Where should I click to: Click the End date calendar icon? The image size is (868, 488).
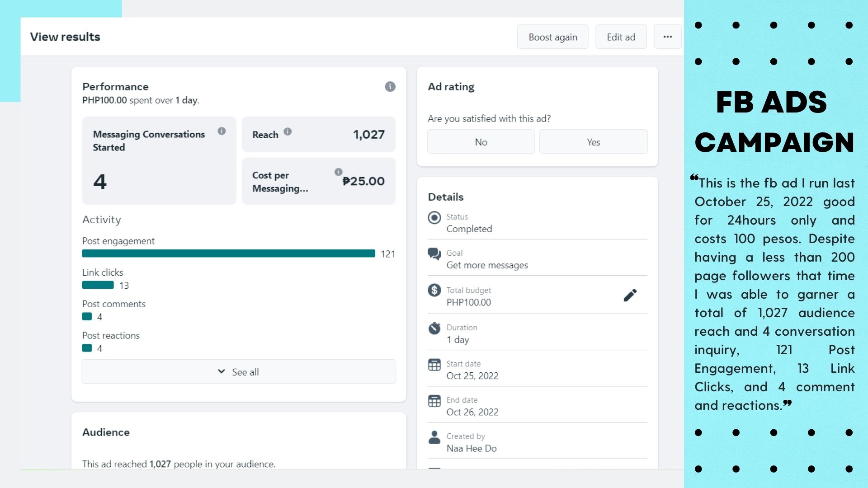434,401
